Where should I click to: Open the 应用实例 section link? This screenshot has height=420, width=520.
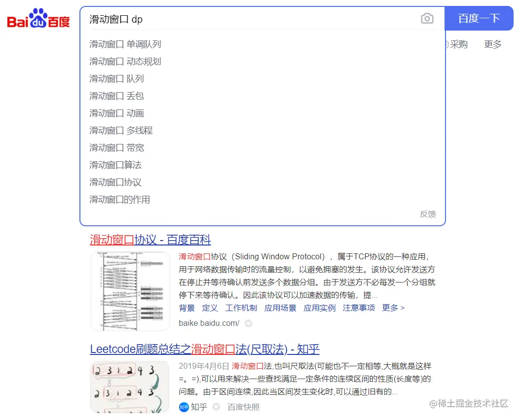point(320,308)
